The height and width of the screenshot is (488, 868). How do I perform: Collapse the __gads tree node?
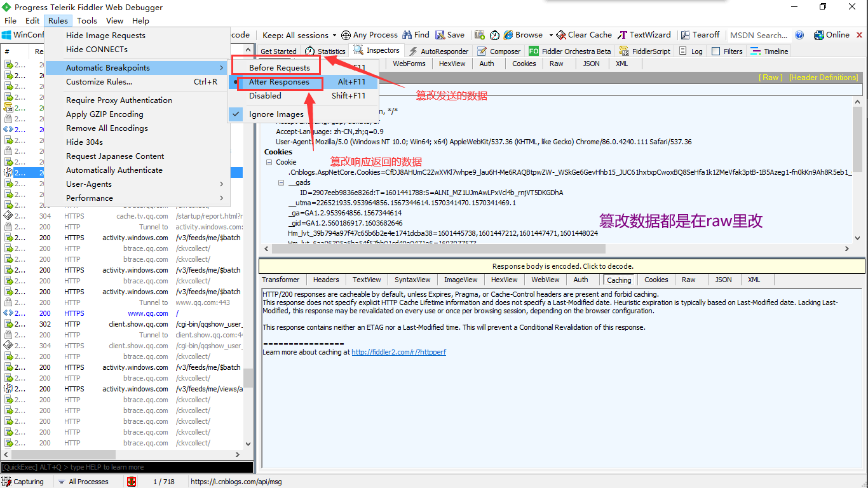pos(281,183)
